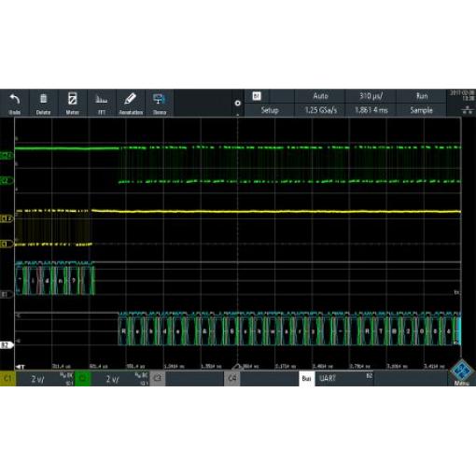This screenshot has width=476, height=476.
Task: Open the Demo tool
Action: (x=160, y=99)
